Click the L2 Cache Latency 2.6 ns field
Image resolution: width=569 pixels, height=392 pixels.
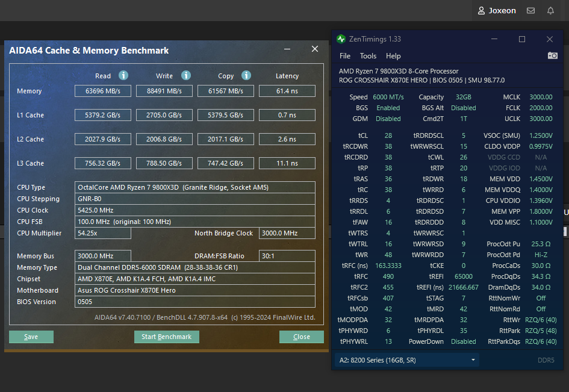(x=287, y=139)
